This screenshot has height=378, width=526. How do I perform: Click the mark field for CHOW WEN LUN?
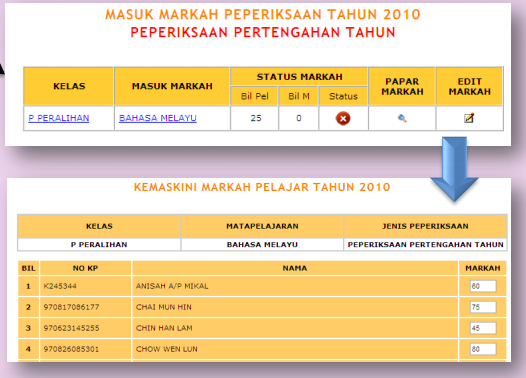(x=483, y=349)
